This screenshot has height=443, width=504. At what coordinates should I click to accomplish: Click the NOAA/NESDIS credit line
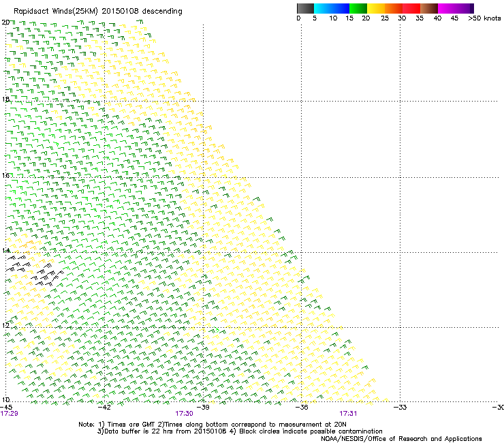pyautogui.click(x=401, y=439)
